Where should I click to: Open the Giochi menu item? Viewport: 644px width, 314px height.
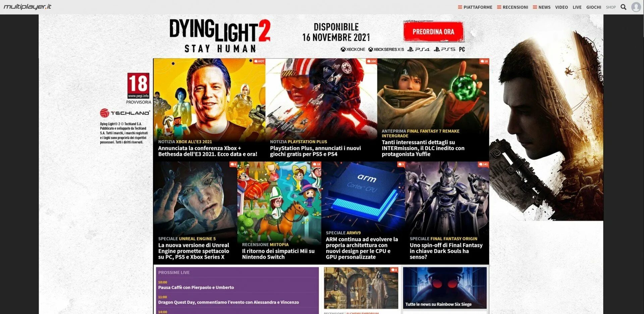593,7
